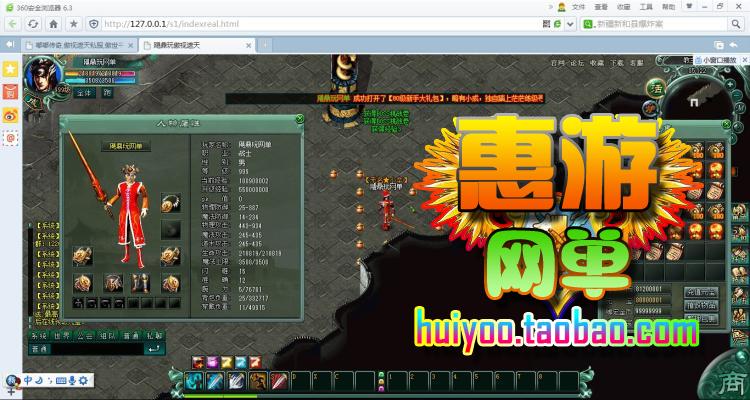
Task: Open the 查看 menu
Action: point(601,7)
